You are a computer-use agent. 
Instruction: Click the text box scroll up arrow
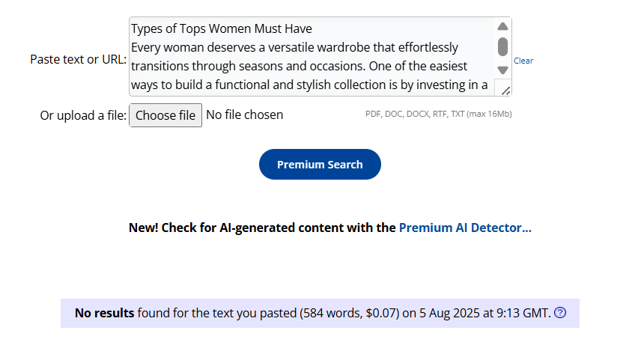[x=502, y=27]
